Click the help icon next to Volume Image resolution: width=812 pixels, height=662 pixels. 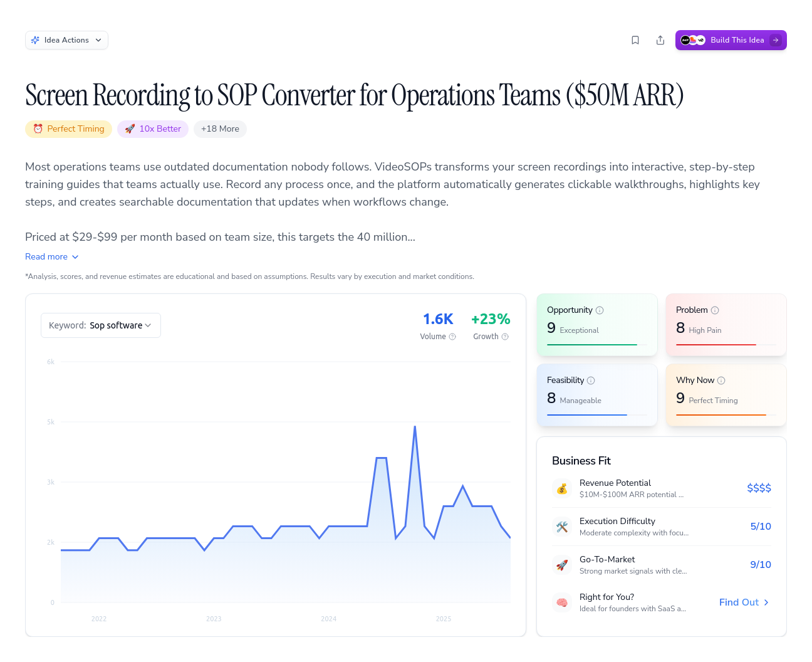452,337
